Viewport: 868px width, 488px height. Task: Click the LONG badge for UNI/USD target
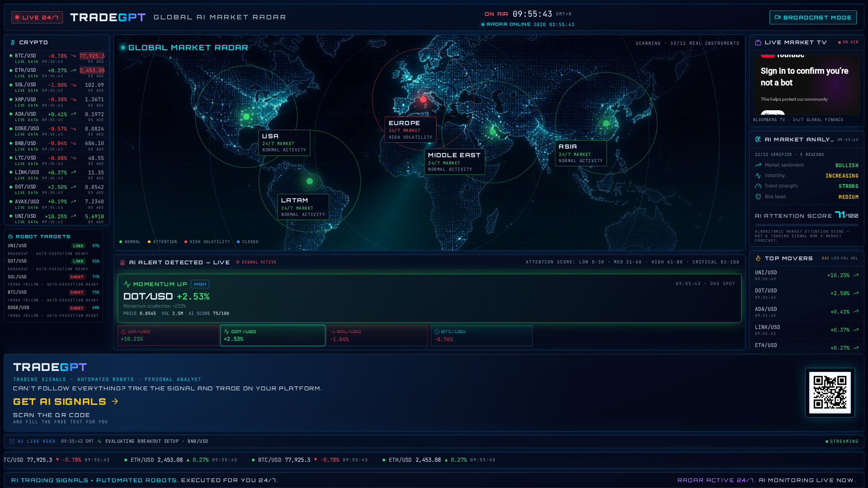click(x=78, y=246)
